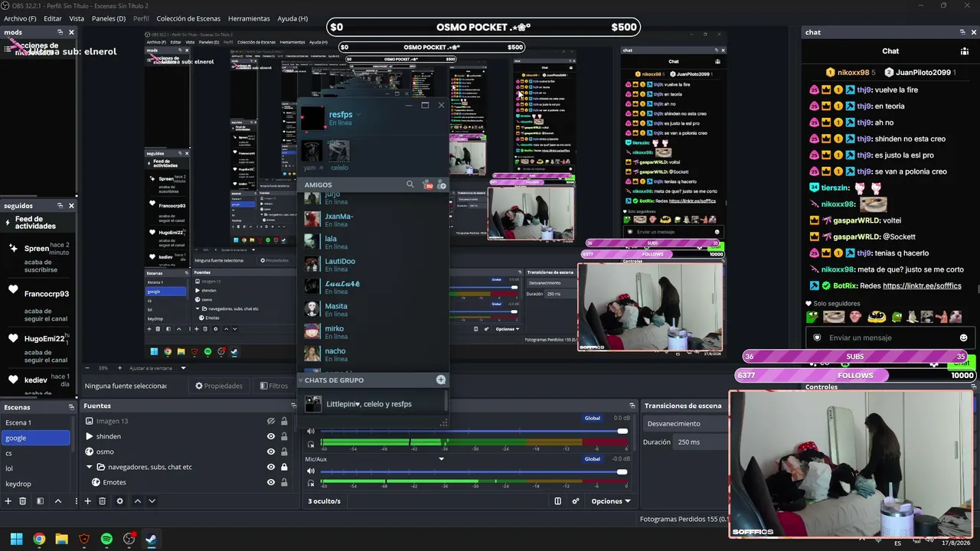The width and height of the screenshot is (980, 551).
Task: Open the chat users list icon
Action: pos(965,51)
